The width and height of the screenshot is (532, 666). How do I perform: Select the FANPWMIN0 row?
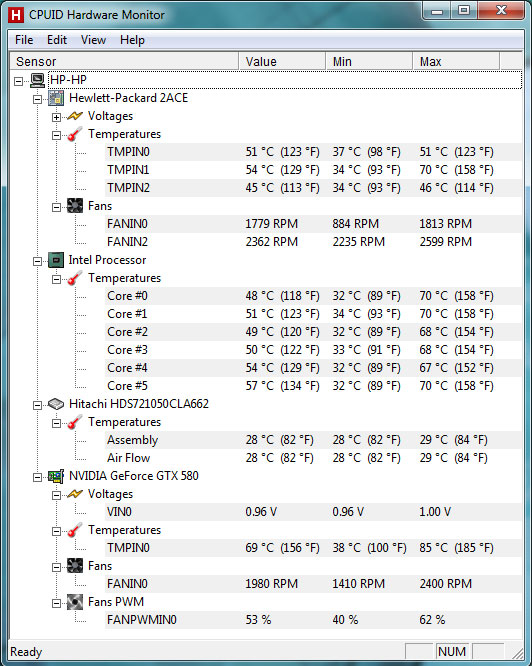click(313, 620)
